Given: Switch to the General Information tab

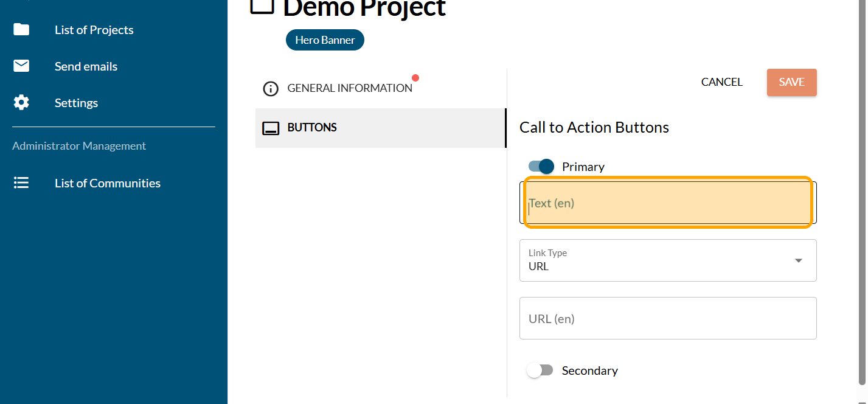Looking at the screenshot, I should point(349,88).
